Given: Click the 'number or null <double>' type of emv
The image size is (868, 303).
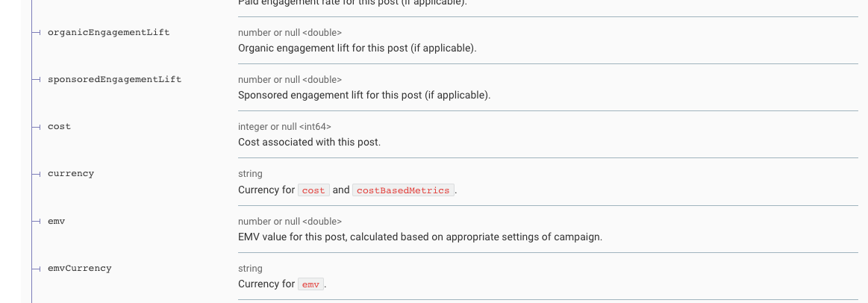Looking at the screenshot, I should pos(290,222).
